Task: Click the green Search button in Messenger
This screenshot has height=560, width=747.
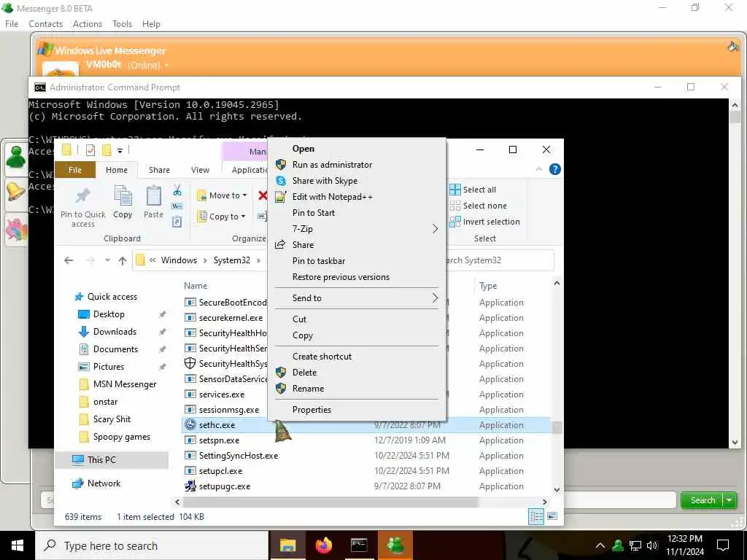Action: (703, 500)
